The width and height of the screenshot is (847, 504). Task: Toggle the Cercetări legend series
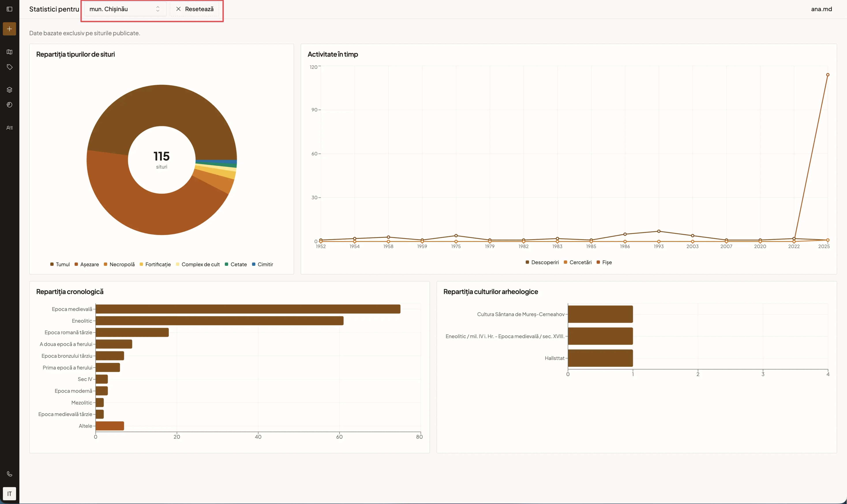click(x=577, y=262)
